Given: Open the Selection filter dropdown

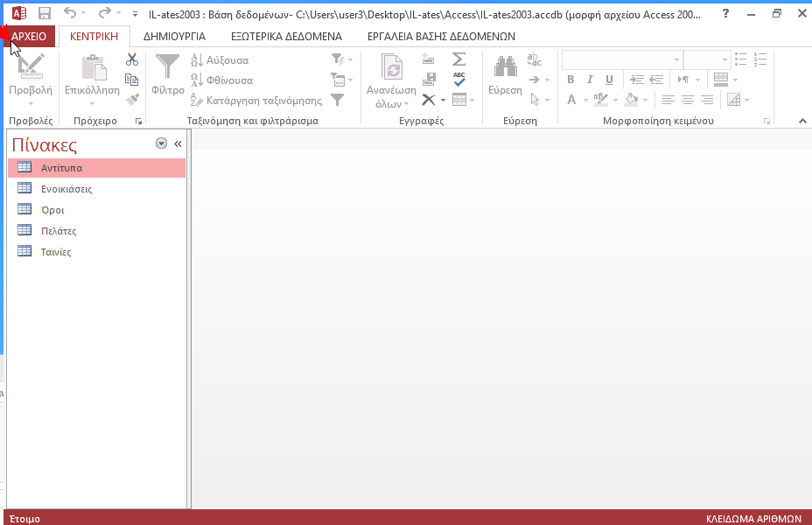Looking at the screenshot, I should [x=342, y=59].
